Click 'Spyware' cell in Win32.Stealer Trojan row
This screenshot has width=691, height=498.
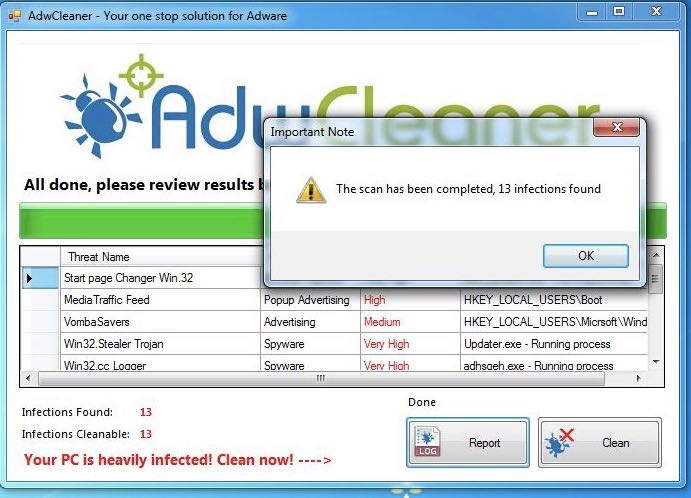click(x=310, y=344)
